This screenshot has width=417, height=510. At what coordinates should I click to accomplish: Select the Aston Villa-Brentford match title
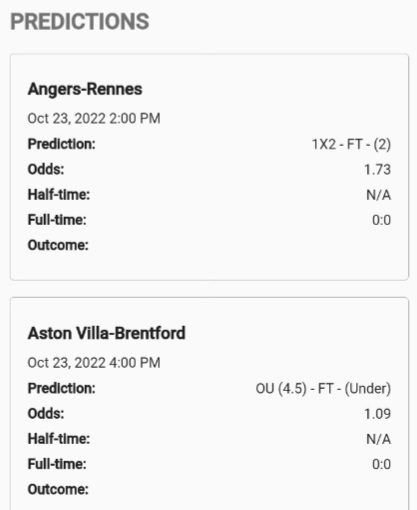107,333
